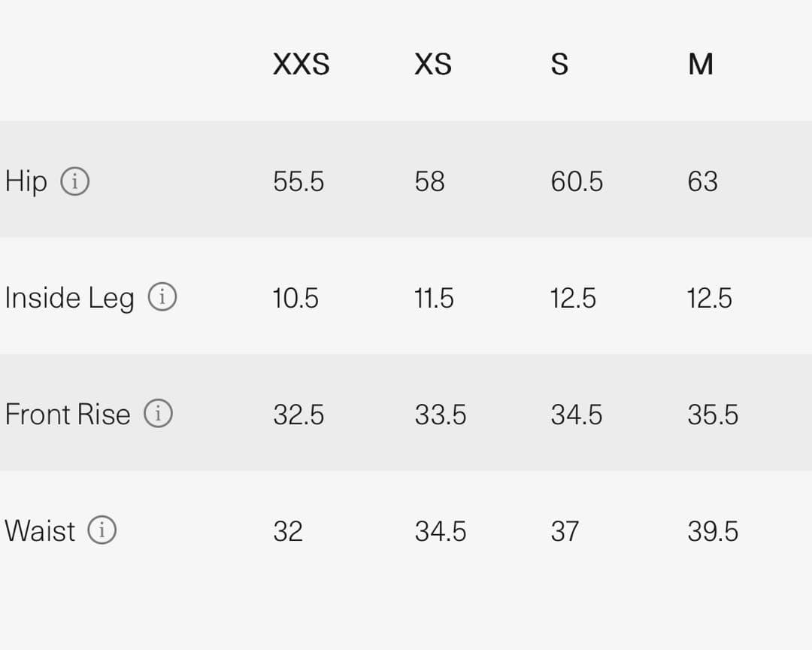Select the XS size column header

(x=433, y=65)
